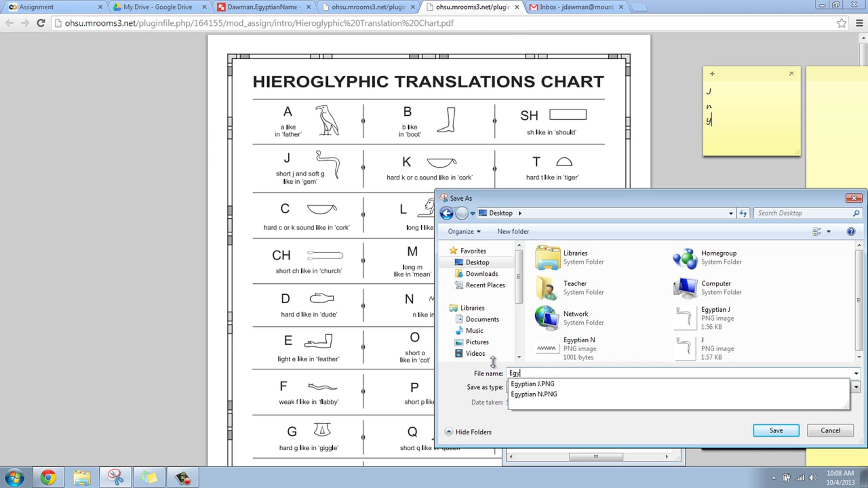Open the File name history dropdown arrow
The image size is (868, 488).
point(856,373)
